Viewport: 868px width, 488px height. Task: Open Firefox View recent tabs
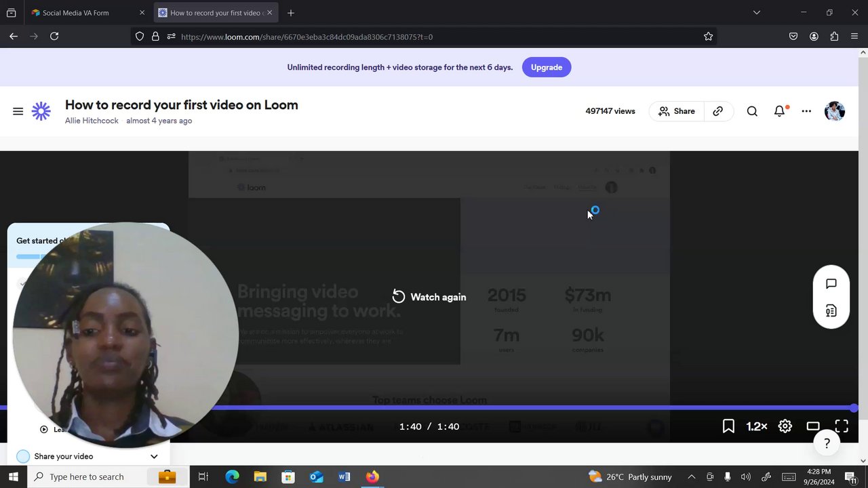click(11, 13)
